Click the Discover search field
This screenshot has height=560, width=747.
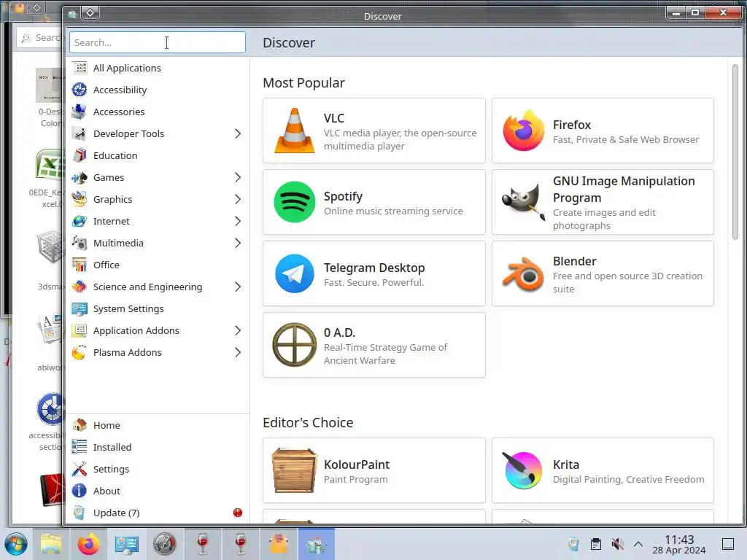[158, 42]
